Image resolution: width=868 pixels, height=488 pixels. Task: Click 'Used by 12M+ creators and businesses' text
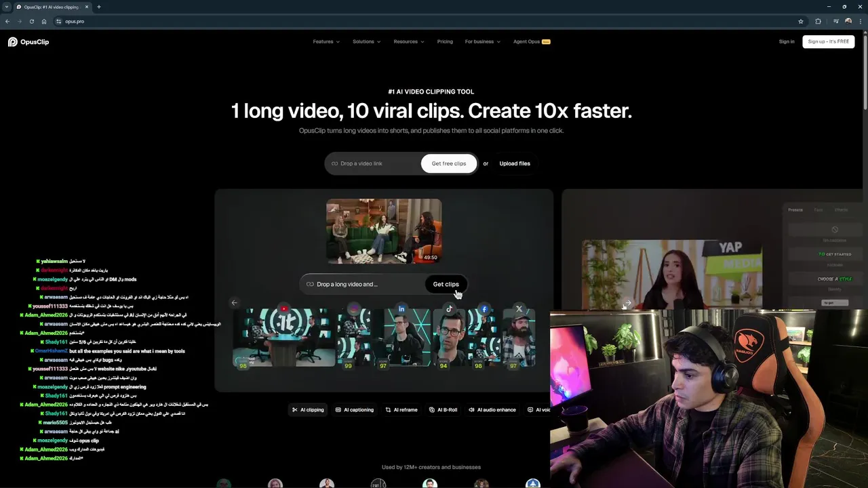(431, 467)
